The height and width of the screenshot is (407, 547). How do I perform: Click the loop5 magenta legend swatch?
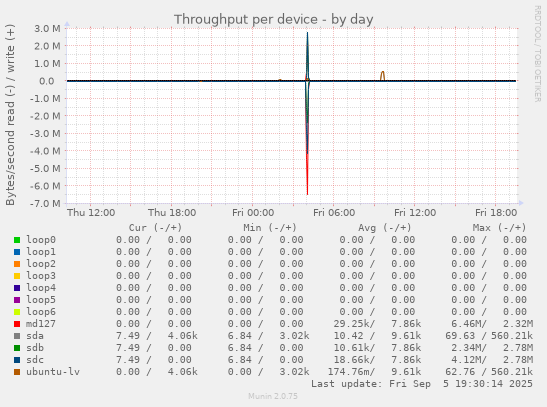tap(17, 300)
